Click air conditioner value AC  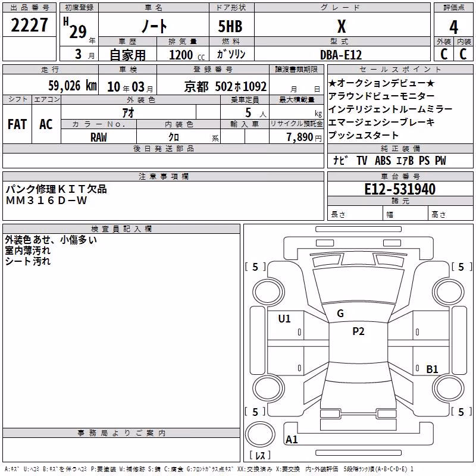tap(46, 124)
